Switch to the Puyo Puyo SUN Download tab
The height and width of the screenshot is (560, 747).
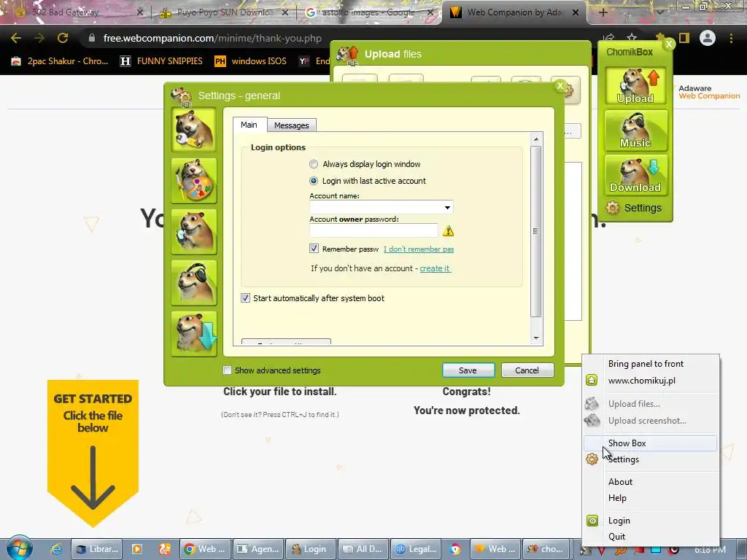(225, 12)
